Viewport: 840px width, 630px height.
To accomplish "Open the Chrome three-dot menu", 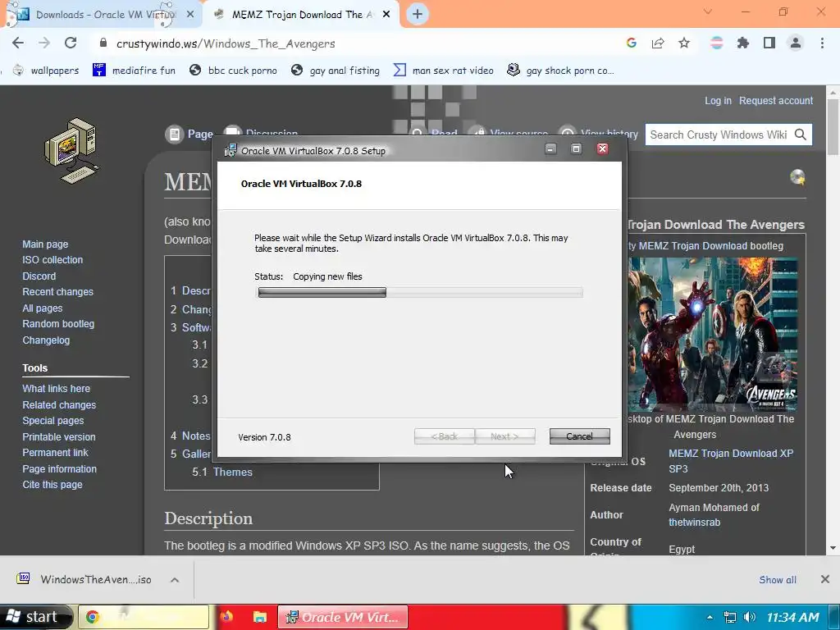I will [x=822, y=43].
